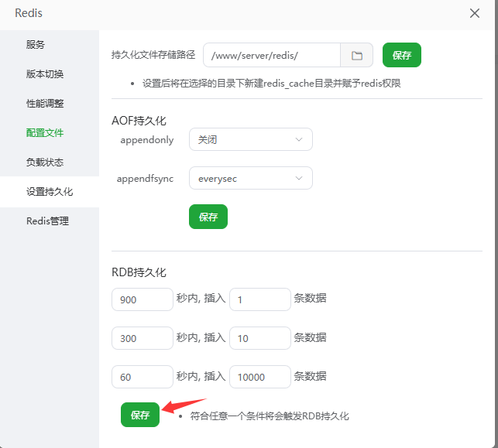Save the RDB持久化 settings
This screenshot has height=448, width=498.
click(140, 415)
